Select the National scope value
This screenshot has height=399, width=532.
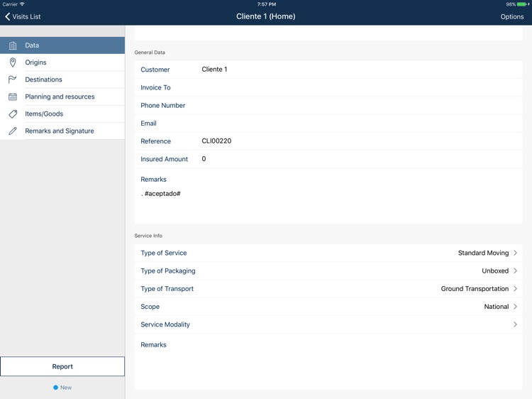[x=496, y=307]
